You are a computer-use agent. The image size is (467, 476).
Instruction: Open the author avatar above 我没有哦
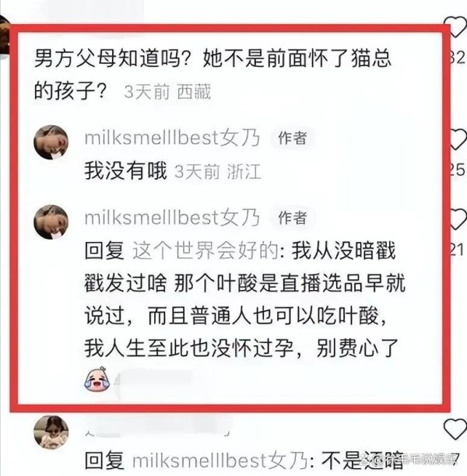coord(51,142)
